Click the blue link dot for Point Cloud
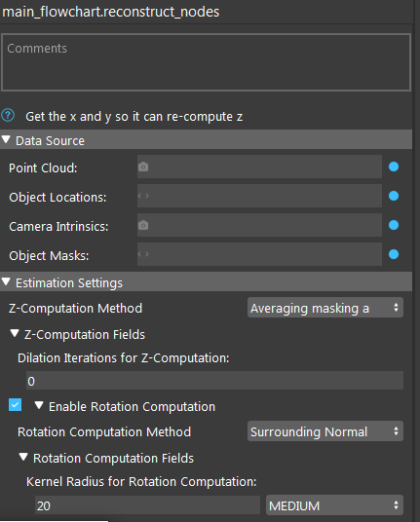This screenshot has width=420, height=522. (394, 167)
